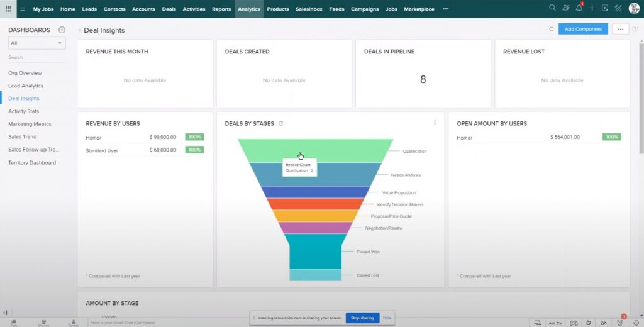Open the SalesInbox tab
The image size is (644, 327).
309,9
